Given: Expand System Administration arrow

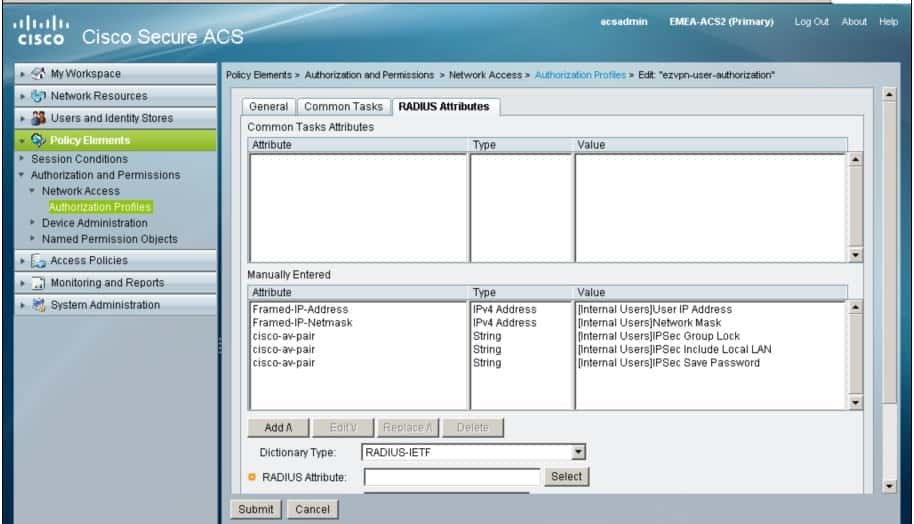Looking at the screenshot, I should (x=22, y=305).
